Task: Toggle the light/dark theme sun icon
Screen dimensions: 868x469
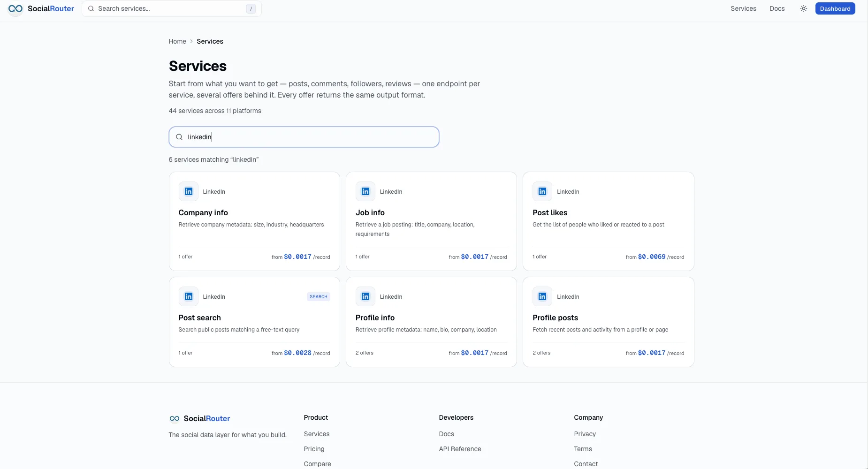Action: coord(804,8)
